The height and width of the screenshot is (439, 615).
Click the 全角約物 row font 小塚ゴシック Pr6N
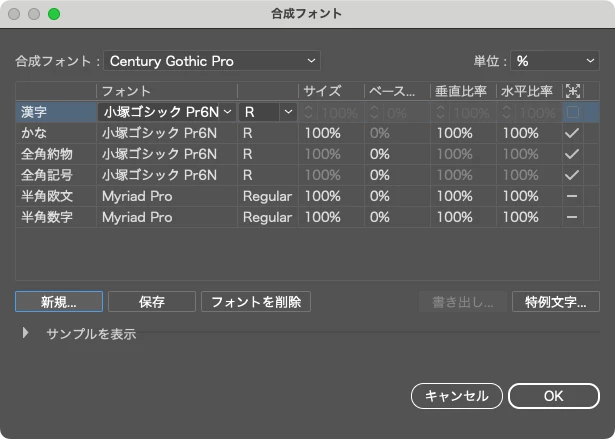tap(159, 154)
